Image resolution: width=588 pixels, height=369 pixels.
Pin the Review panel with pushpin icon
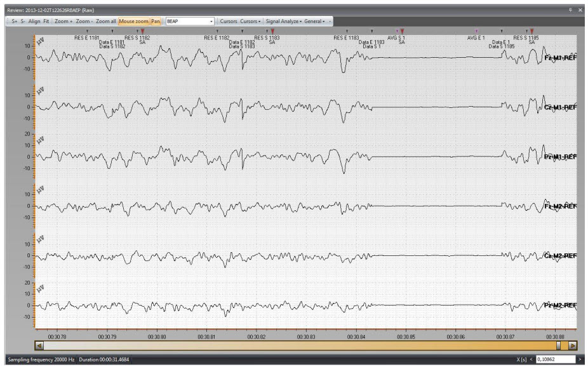click(570, 10)
